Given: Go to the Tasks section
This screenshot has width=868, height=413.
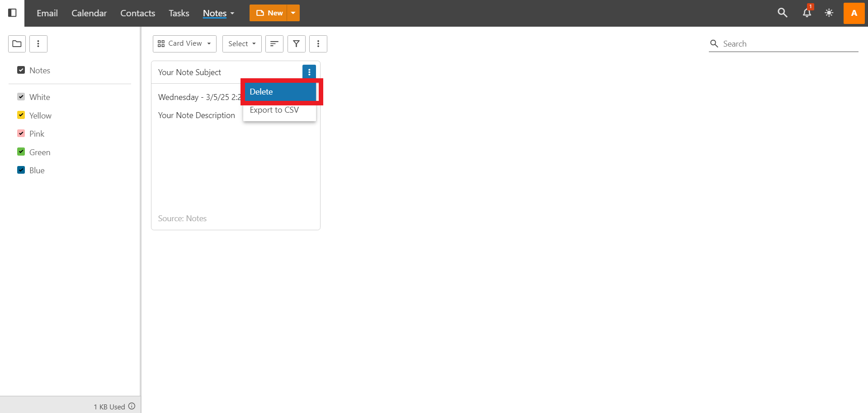Looking at the screenshot, I should pos(179,13).
